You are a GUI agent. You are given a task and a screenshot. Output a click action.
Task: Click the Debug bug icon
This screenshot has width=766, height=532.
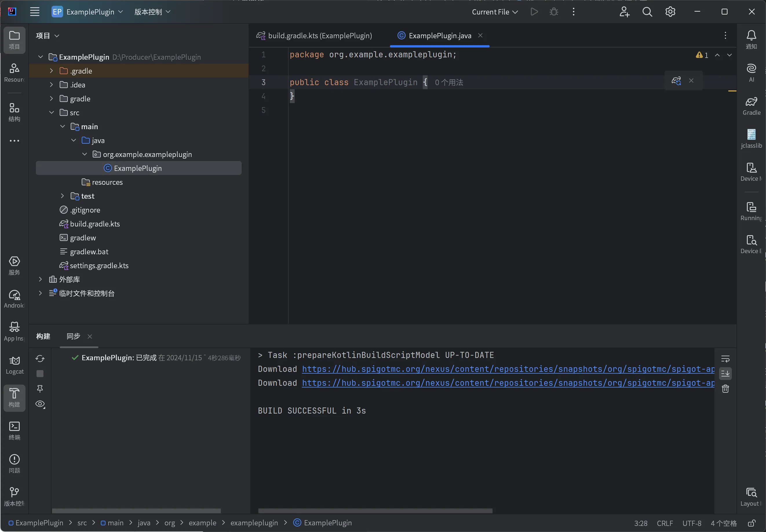coord(554,12)
